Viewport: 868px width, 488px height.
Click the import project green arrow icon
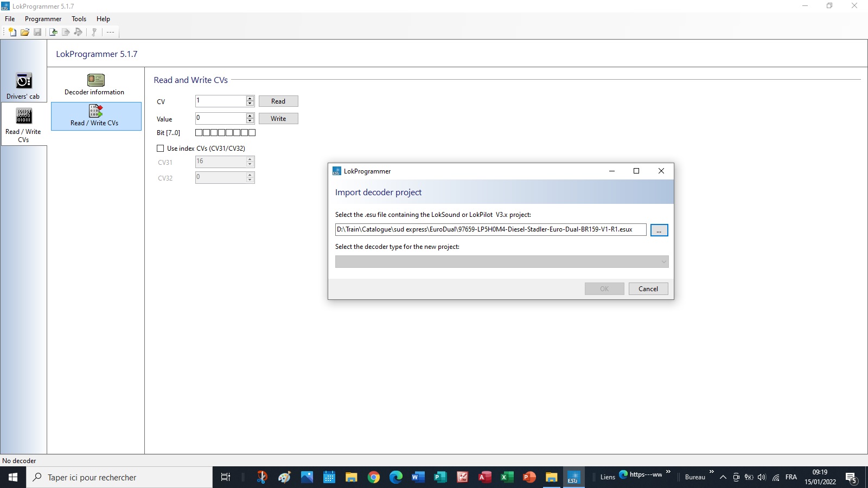(x=53, y=32)
